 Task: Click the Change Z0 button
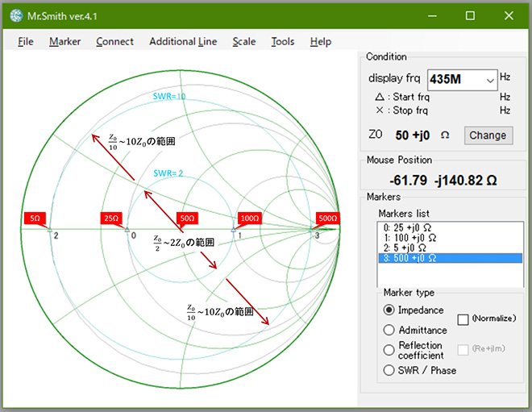(x=488, y=135)
